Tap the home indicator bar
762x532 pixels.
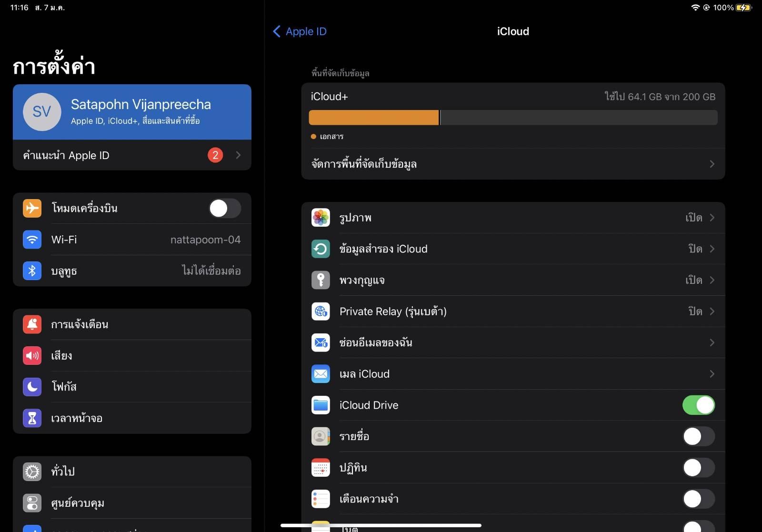[381, 525]
